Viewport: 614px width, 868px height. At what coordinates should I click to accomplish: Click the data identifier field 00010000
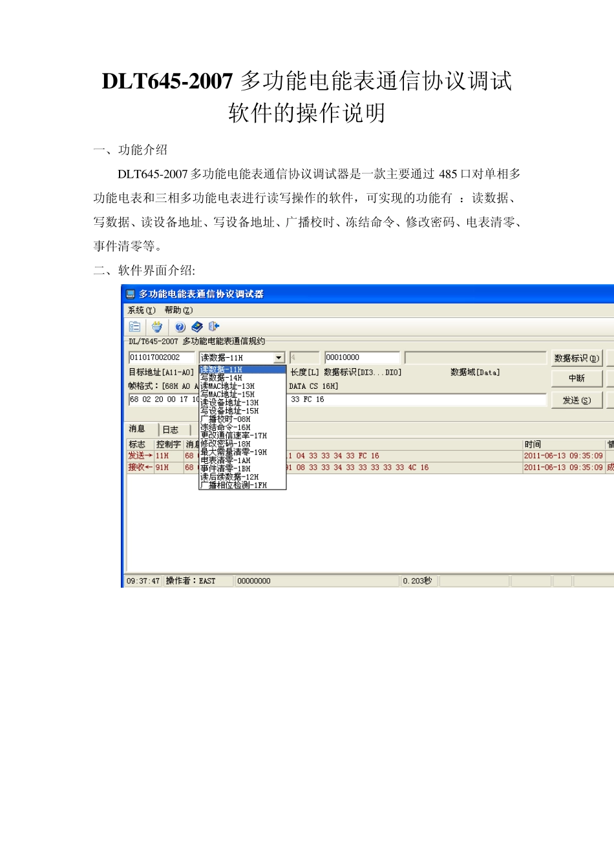tap(362, 357)
